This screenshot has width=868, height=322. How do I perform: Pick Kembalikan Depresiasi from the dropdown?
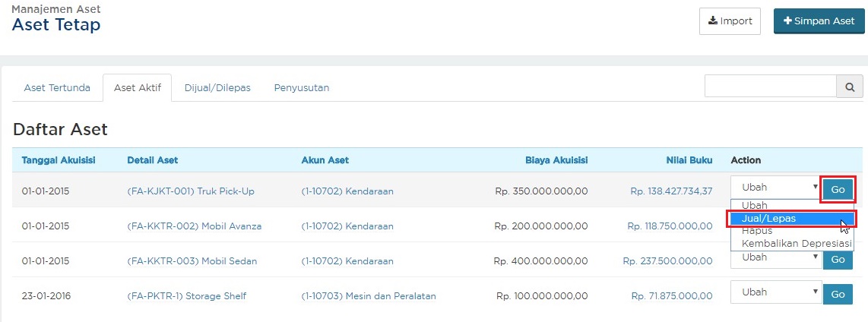click(x=790, y=244)
